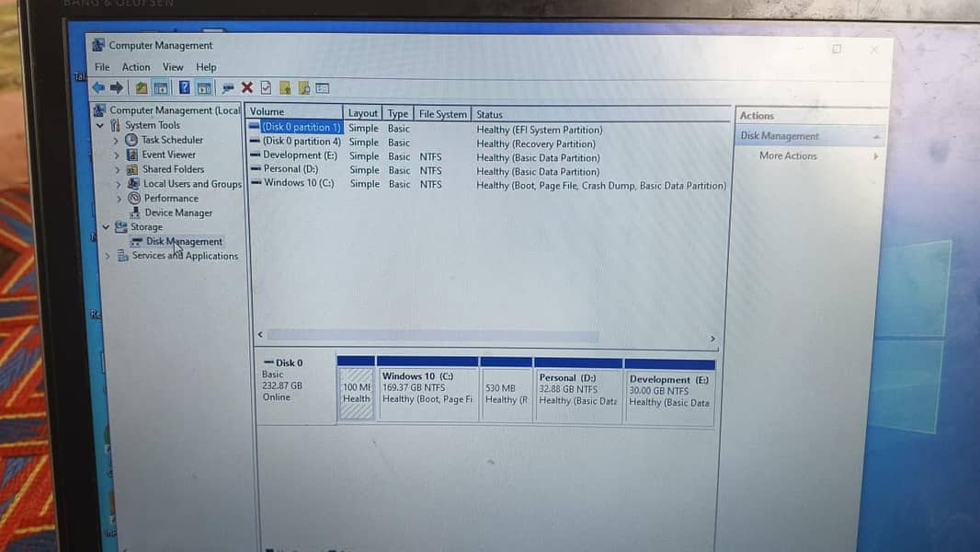Click the Event Viewer tree icon
The height and width of the screenshot is (552, 980).
click(x=131, y=155)
